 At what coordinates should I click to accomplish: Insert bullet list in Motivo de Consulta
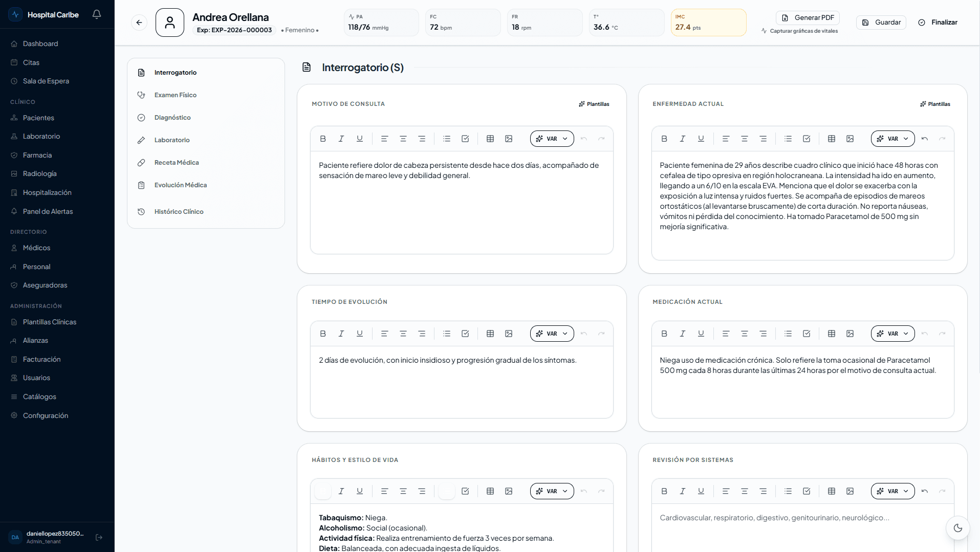click(447, 139)
